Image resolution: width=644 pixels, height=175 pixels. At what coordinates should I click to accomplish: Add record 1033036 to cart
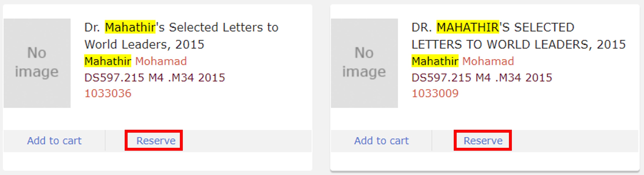click(54, 141)
